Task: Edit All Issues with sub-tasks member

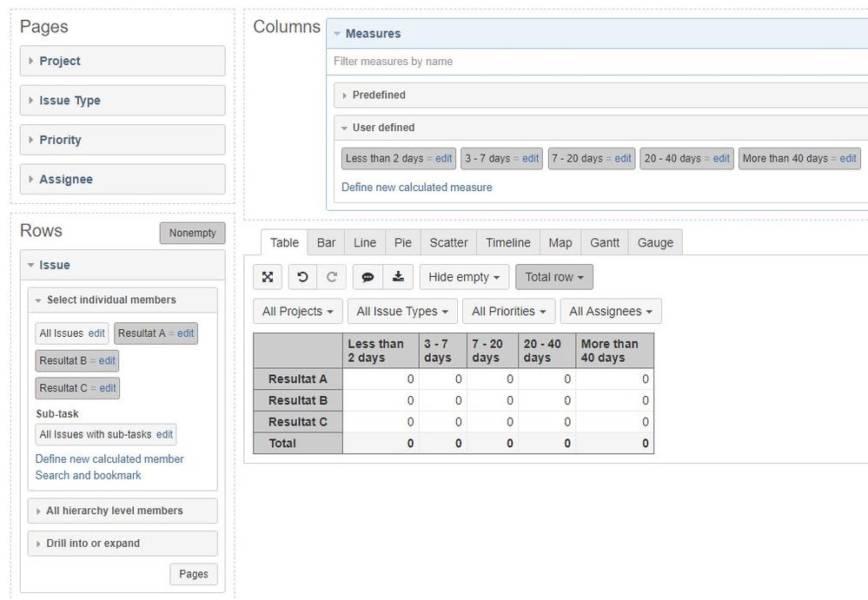Action: pos(164,435)
